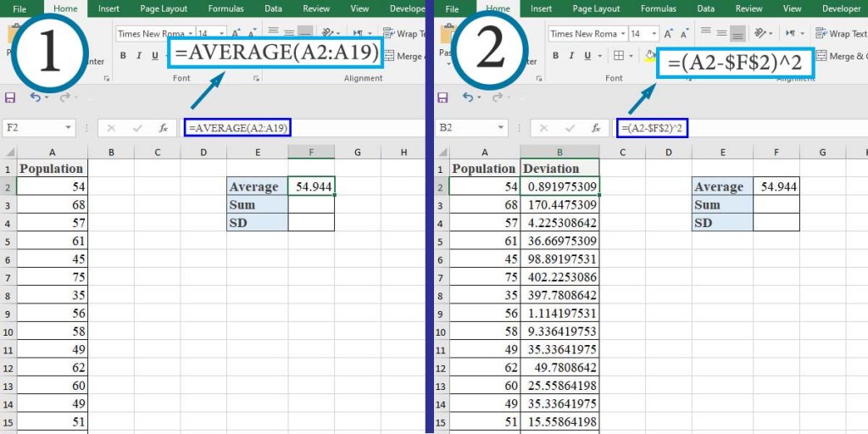Click formula Cancel X in right window
868x434 pixels.
click(x=544, y=128)
